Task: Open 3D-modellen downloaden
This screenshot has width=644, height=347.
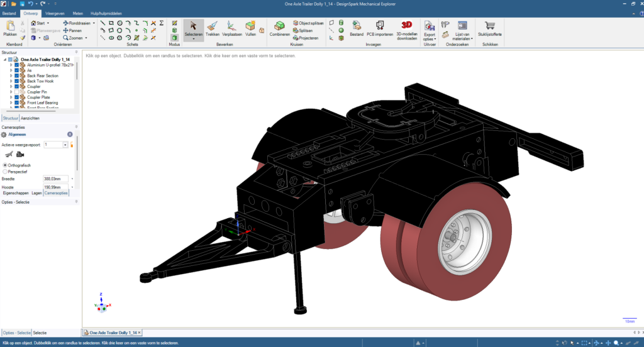Action: 407,30
